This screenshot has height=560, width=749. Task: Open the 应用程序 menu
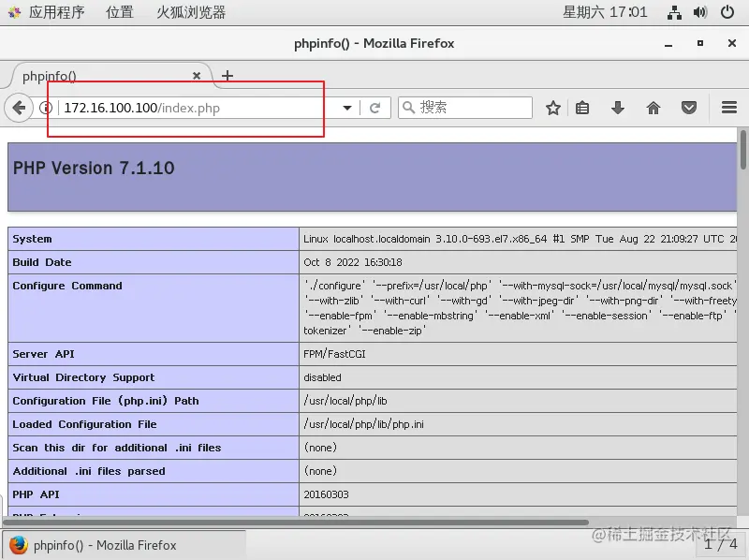56,12
